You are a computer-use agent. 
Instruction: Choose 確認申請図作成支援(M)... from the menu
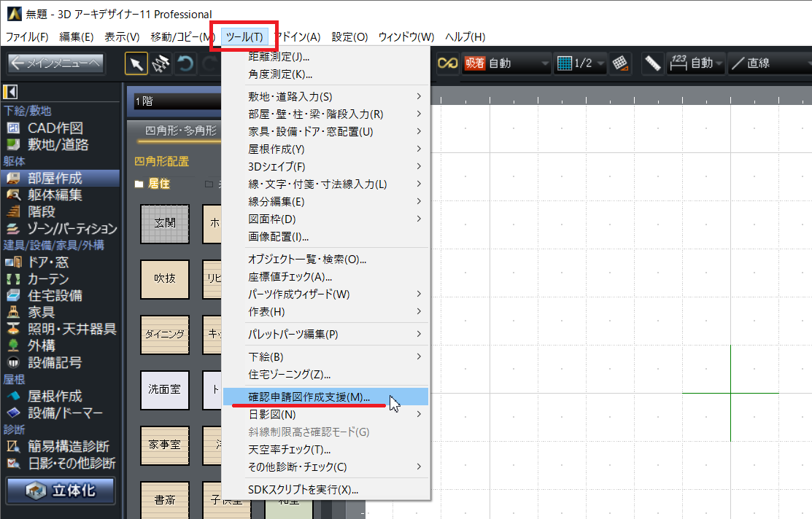[x=309, y=397]
